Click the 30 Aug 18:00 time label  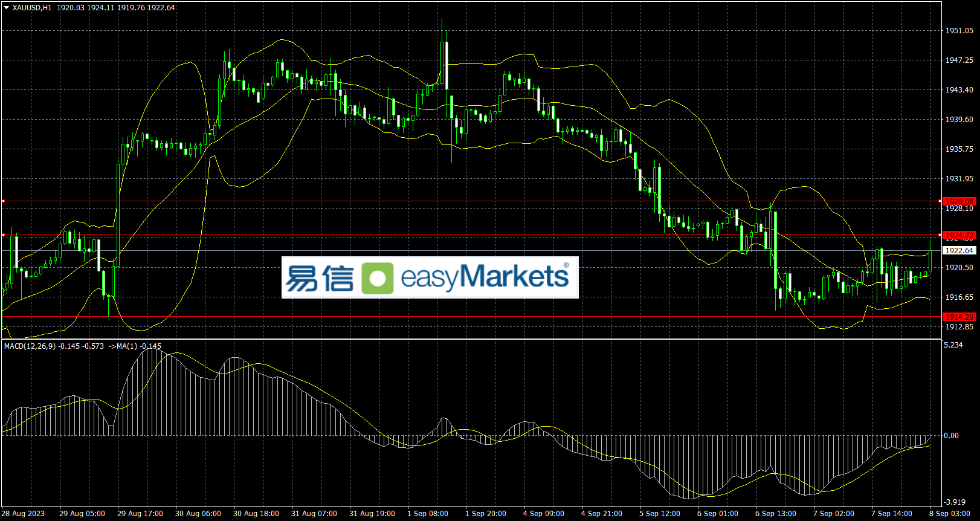pyautogui.click(x=256, y=514)
